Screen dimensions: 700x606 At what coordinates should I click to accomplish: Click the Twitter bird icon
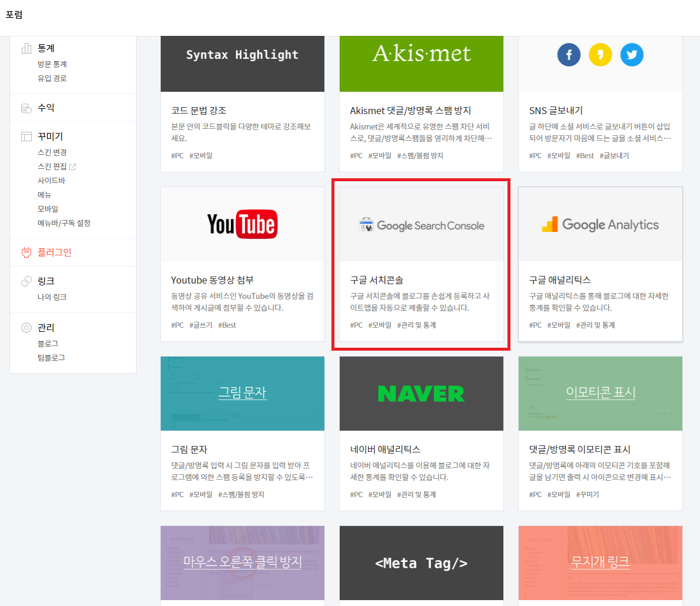click(632, 55)
